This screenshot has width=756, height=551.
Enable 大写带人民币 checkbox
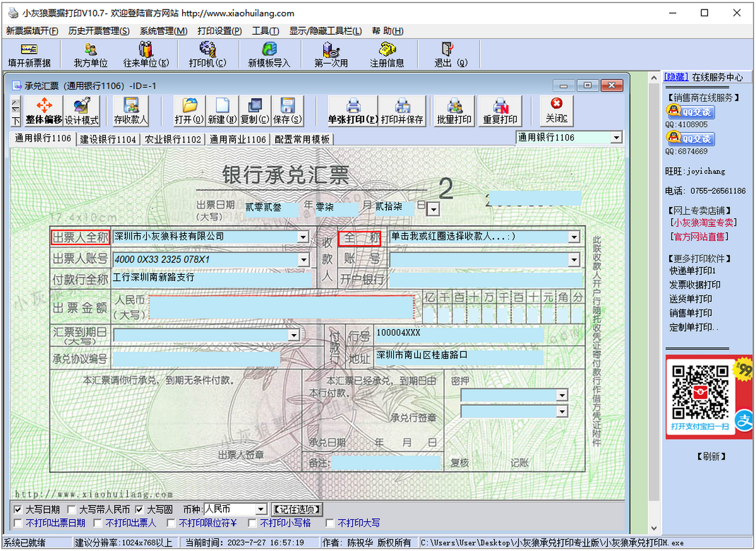click(x=71, y=509)
